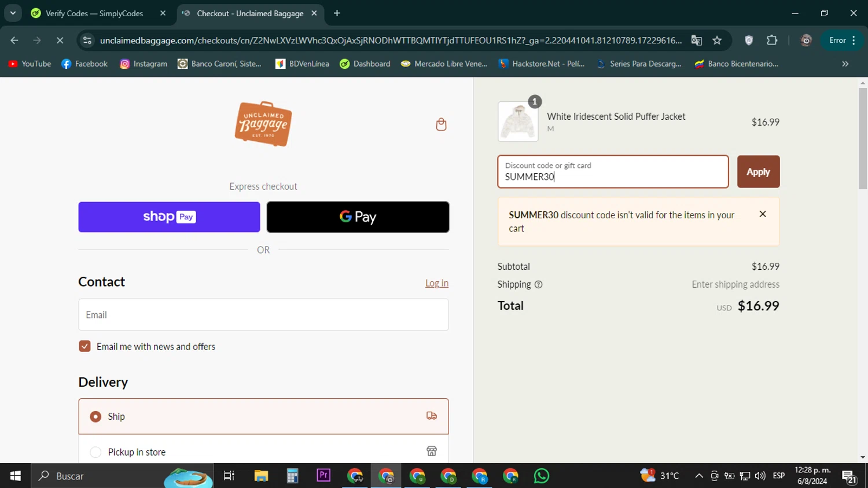Viewport: 868px width, 488px height.
Task: Open WhatsApp from the taskbar
Action: click(x=542, y=476)
